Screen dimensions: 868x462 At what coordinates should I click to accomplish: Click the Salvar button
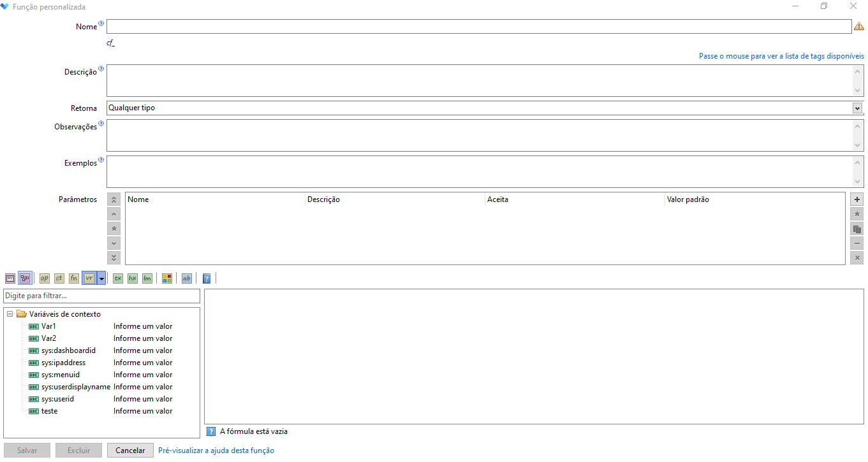[x=27, y=451]
